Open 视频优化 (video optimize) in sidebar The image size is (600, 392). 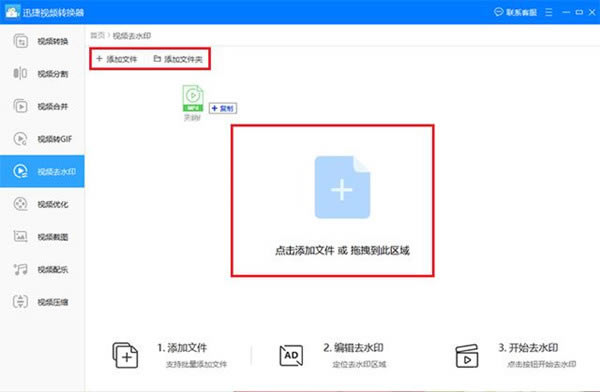[42, 204]
